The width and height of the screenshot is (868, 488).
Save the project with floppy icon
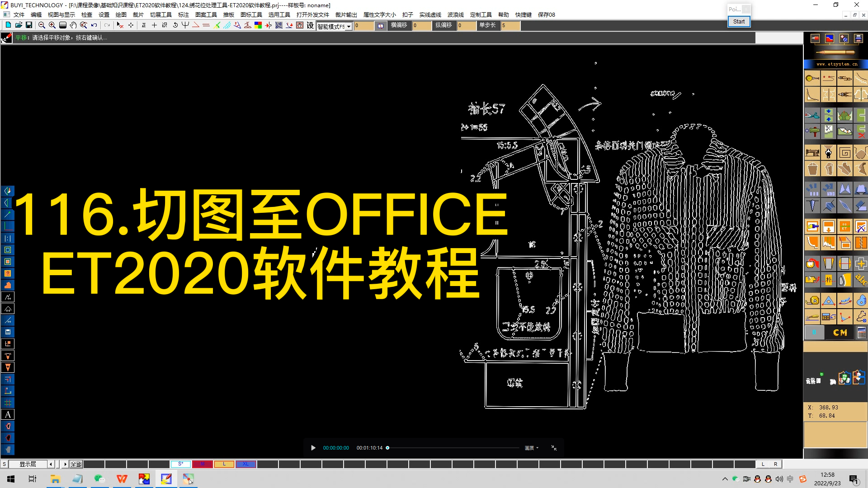29,25
